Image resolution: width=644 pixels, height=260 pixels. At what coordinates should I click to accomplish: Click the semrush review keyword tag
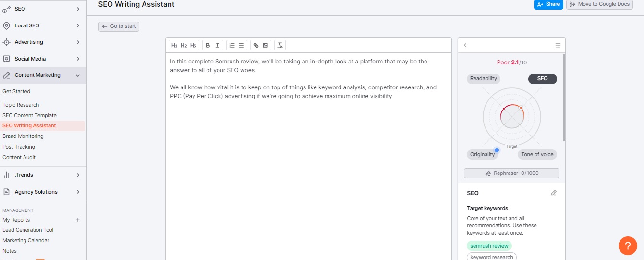[x=489, y=246]
